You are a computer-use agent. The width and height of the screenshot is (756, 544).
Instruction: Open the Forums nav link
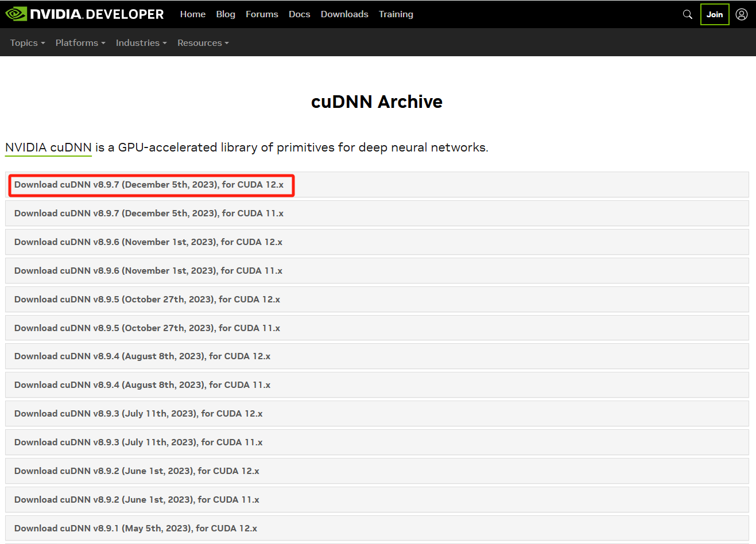[x=262, y=14]
